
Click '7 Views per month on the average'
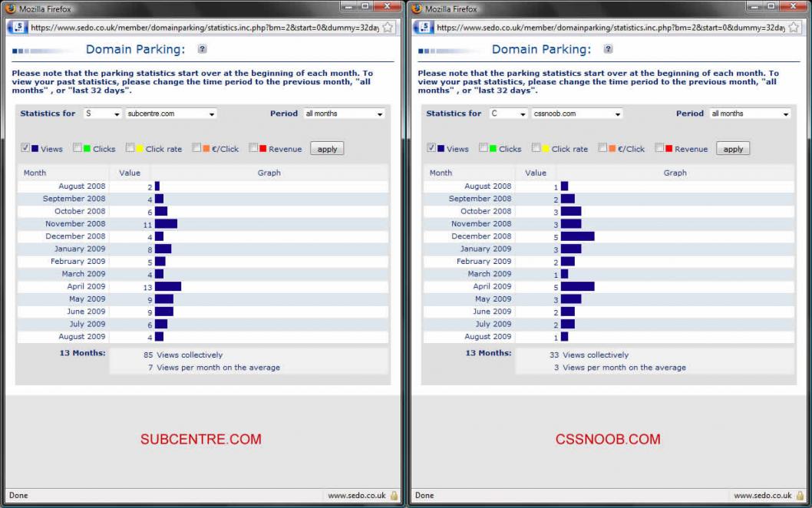click(x=214, y=367)
